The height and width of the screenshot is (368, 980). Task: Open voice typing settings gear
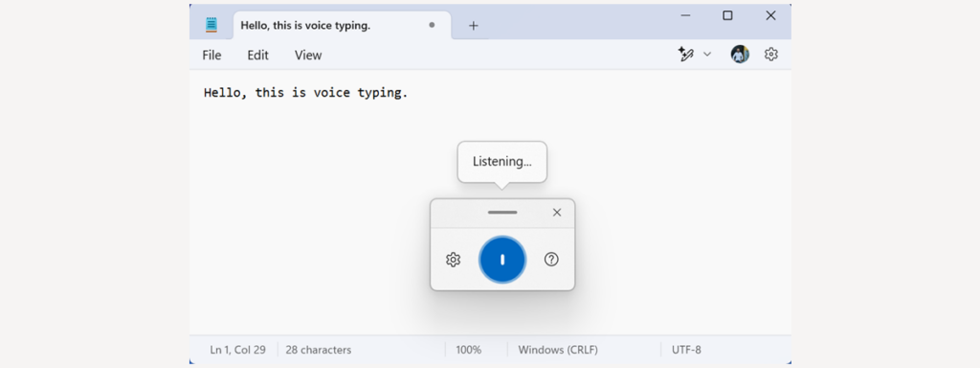point(453,260)
